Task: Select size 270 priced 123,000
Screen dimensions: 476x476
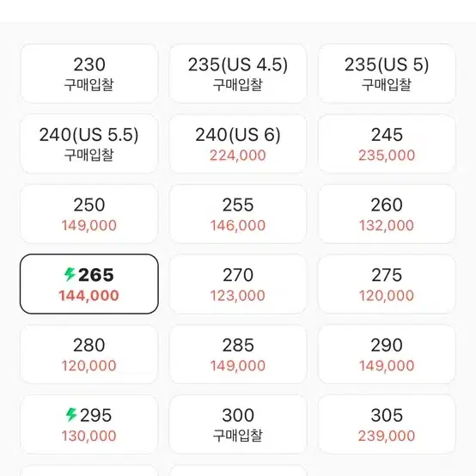Action: coord(238,284)
